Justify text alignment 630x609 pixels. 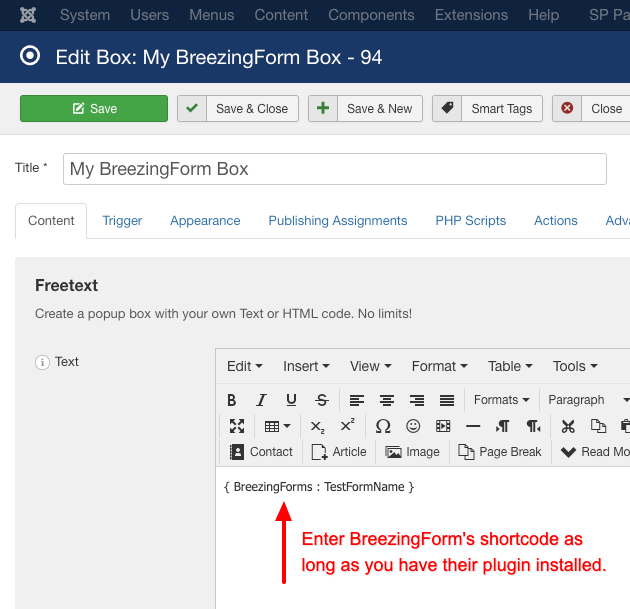point(447,400)
